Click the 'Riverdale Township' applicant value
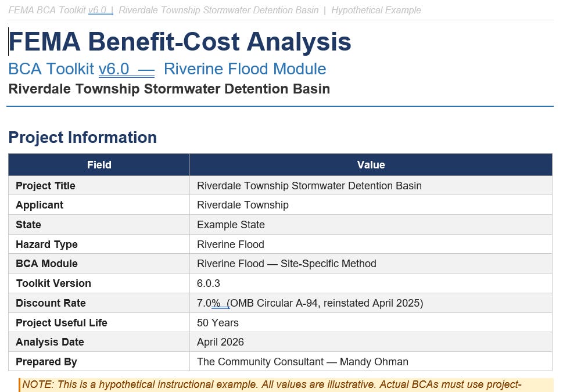 click(243, 205)
